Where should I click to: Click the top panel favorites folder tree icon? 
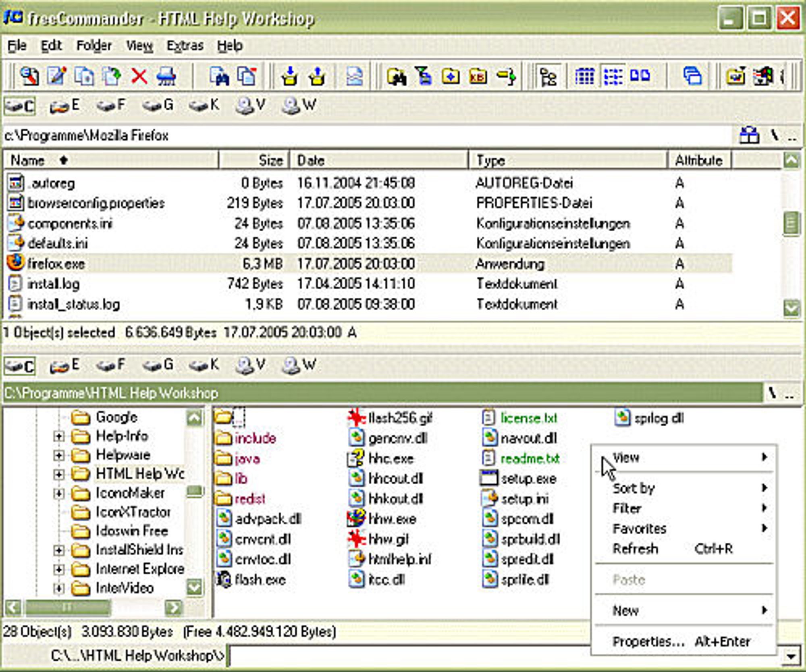(750, 135)
